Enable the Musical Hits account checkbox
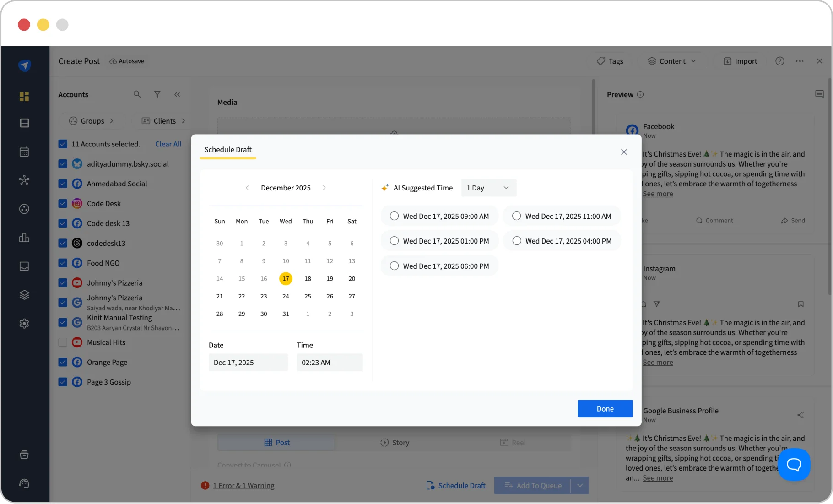833x504 pixels. (63, 342)
